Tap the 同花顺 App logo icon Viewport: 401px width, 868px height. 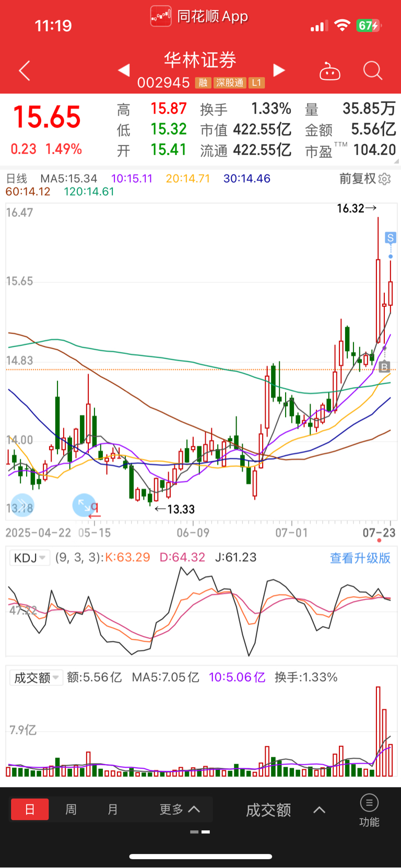coord(161,16)
